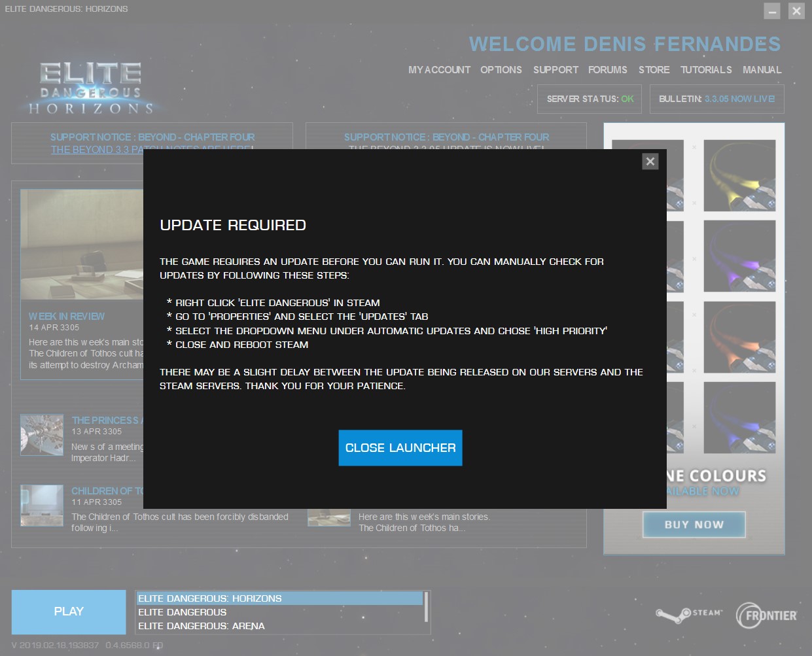Open The Princess article title
This screenshot has width=812, height=656.
107,421
